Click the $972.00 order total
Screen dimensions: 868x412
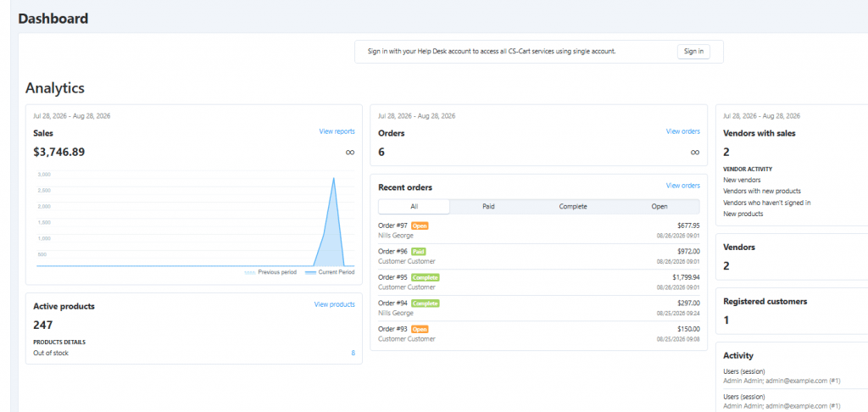[688, 252]
